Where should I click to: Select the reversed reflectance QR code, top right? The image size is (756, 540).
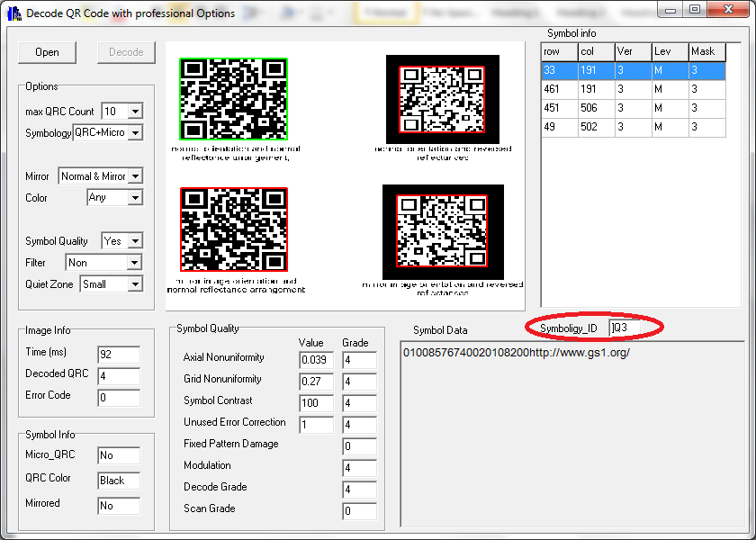point(442,99)
